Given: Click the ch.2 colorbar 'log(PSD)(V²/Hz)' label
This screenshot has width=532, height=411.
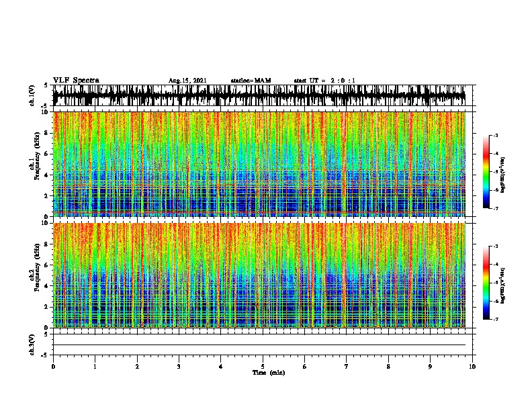Looking at the screenshot, I should point(503,285).
